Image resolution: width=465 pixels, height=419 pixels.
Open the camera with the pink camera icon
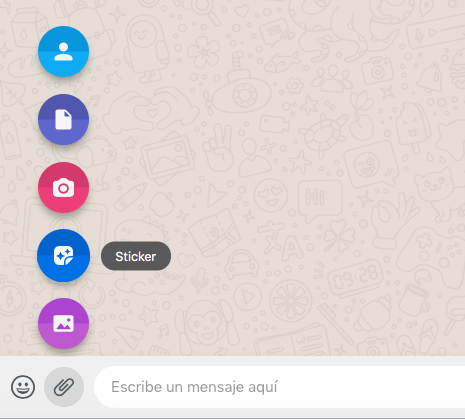tap(63, 188)
